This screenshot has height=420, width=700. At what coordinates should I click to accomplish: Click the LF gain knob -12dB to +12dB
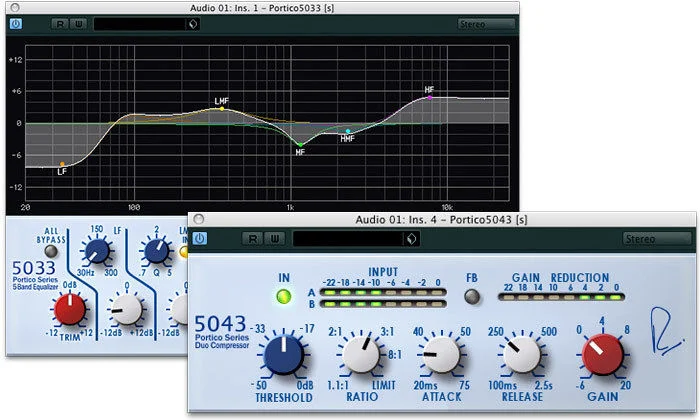click(x=126, y=309)
